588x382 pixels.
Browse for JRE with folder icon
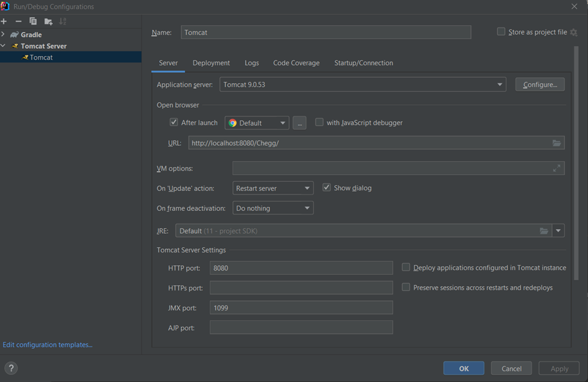(x=544, y=231)
